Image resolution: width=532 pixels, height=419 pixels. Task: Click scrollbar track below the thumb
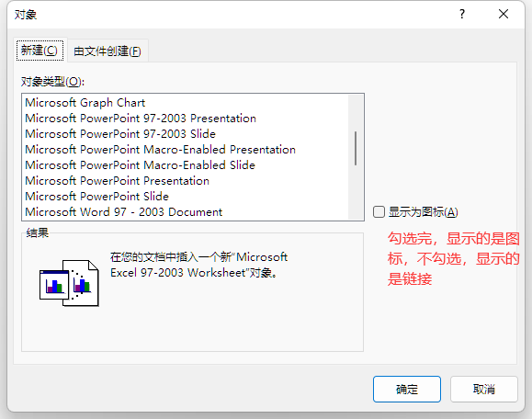[x=356, y=192]
